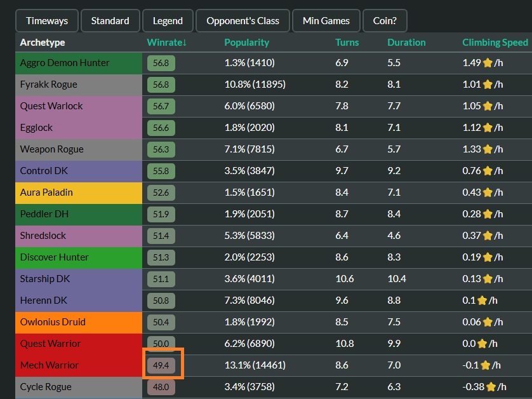
Task: Open the Weapon Rogue archetype
Action: 79,149
